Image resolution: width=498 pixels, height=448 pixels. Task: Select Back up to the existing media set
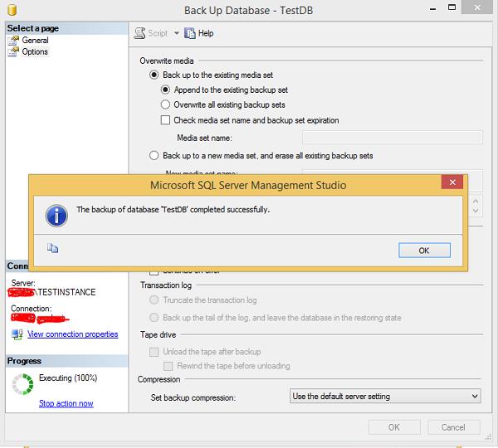coord(154,75)
